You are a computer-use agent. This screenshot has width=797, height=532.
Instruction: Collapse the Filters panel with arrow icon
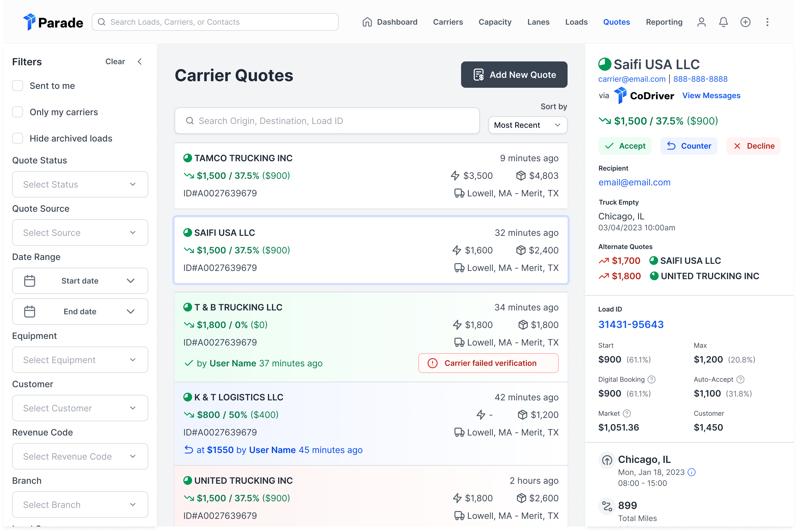click(x=140, y=61)
